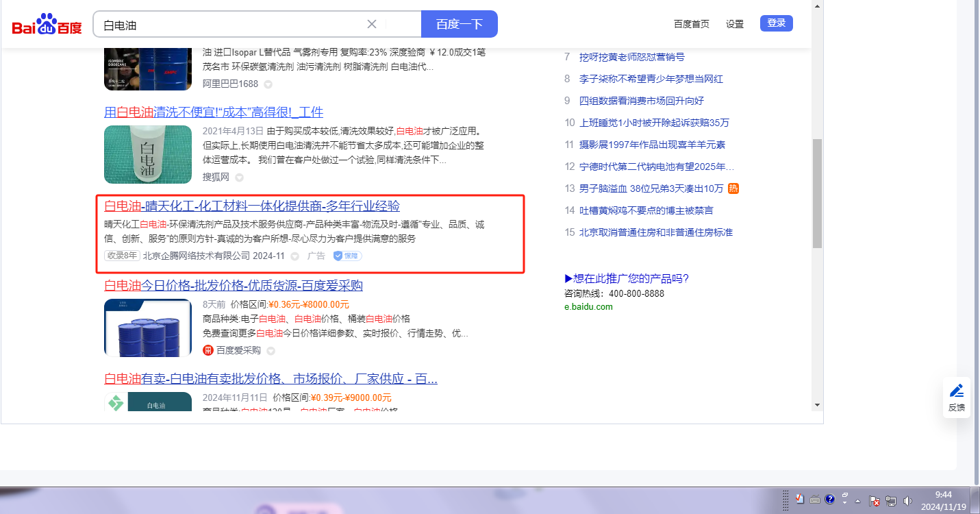Screen dimensions: 980x514
Task: Click the page's vertical scrollbar thumb
Action: (x=817, y=192)
